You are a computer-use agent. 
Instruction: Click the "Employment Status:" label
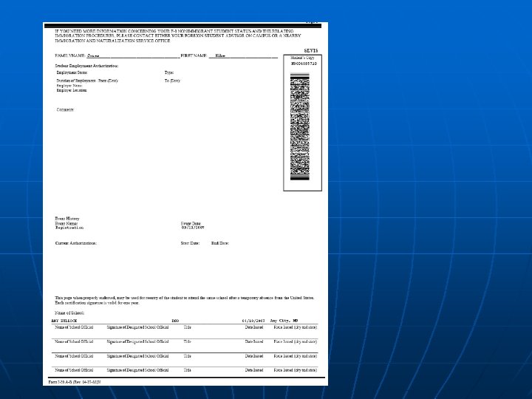point(72,72)
